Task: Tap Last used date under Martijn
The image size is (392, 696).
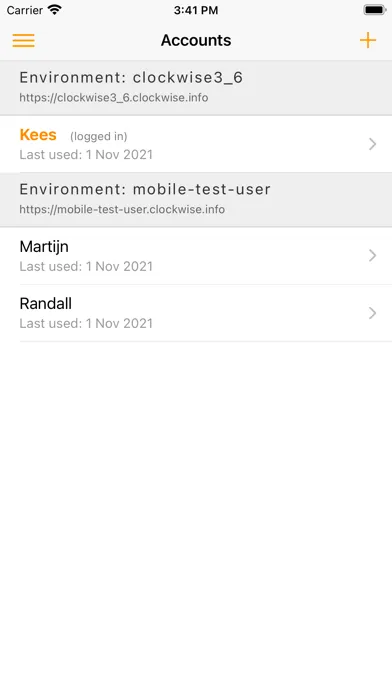Action: (86, 266)
